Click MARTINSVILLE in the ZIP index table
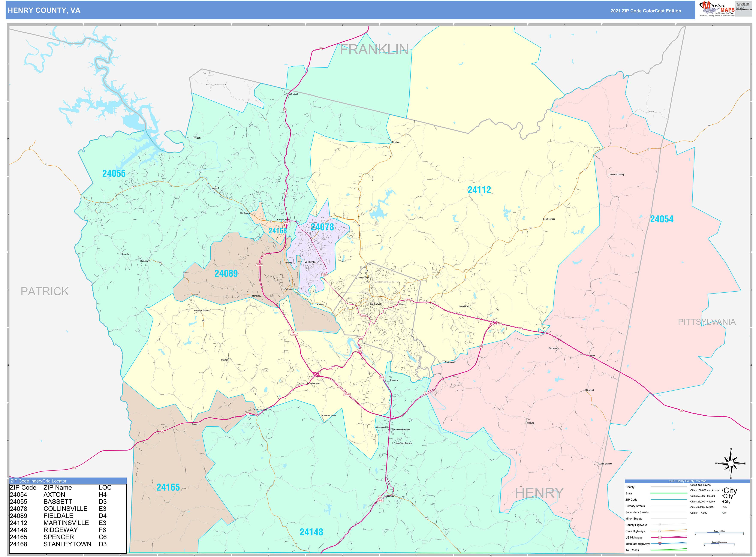This screenshot has width=756, height=557. pyautogui.click(x=66, y=523)
